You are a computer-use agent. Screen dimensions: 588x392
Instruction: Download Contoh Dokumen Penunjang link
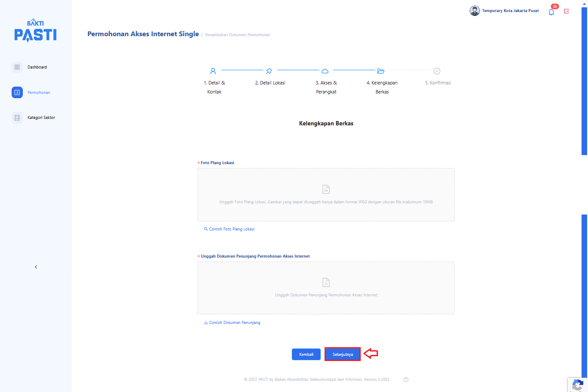[234, 323]
